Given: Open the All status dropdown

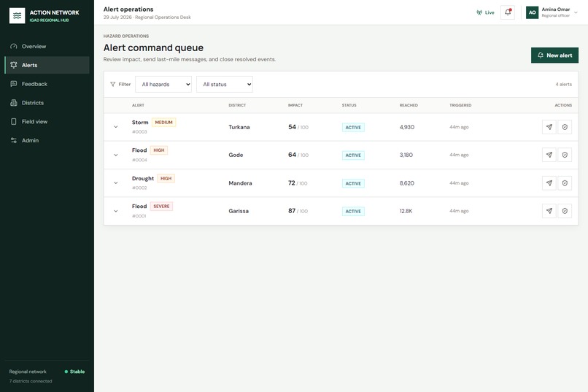Looking at the screenshot, I should click(x=225, y=85).
